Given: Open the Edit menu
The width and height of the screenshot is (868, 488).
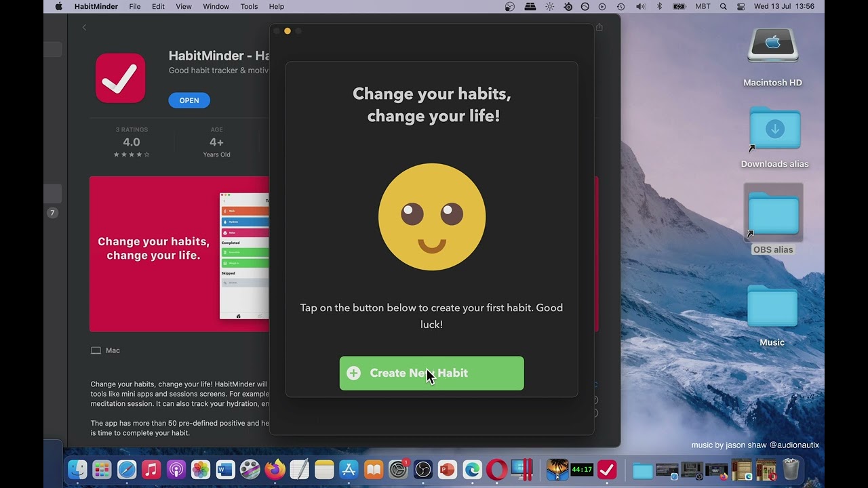Looking at the screenshot, I should [158, 6].
